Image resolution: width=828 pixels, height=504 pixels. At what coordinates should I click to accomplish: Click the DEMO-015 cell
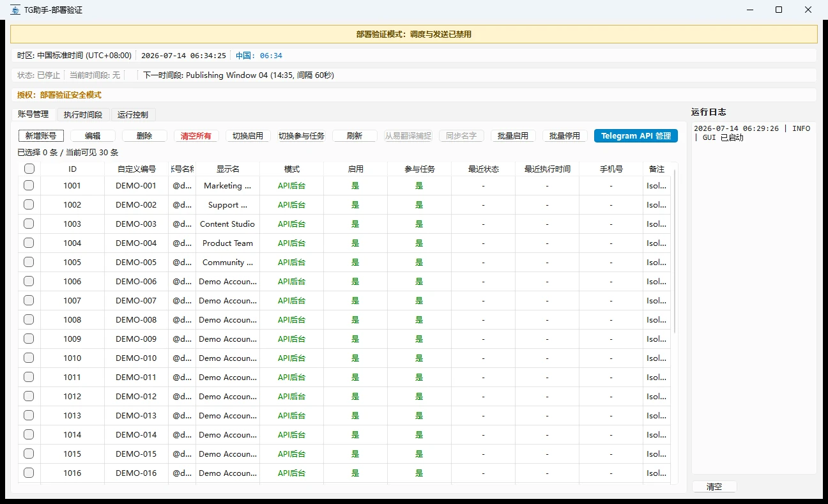[136, 454]
